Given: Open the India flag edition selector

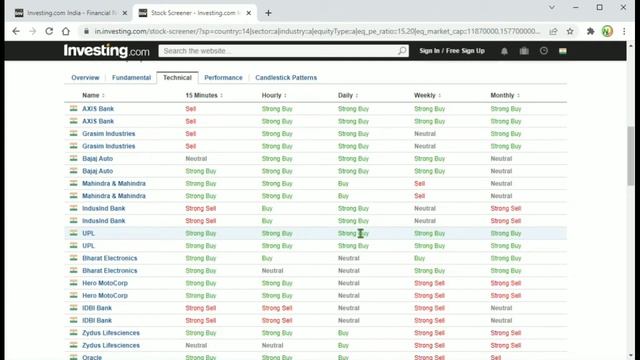Looking at the screenshot, I should (x=563, y=51).
